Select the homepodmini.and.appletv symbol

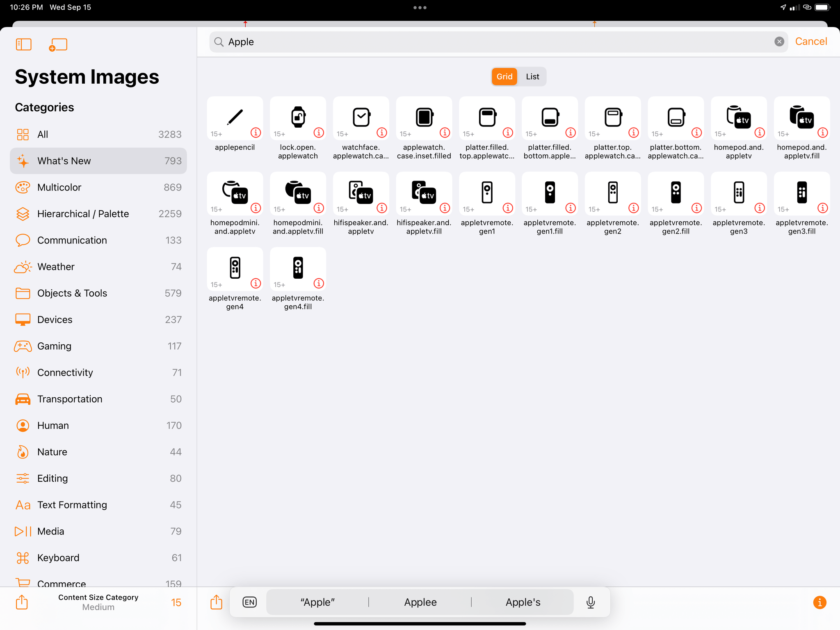pos(235,193)
